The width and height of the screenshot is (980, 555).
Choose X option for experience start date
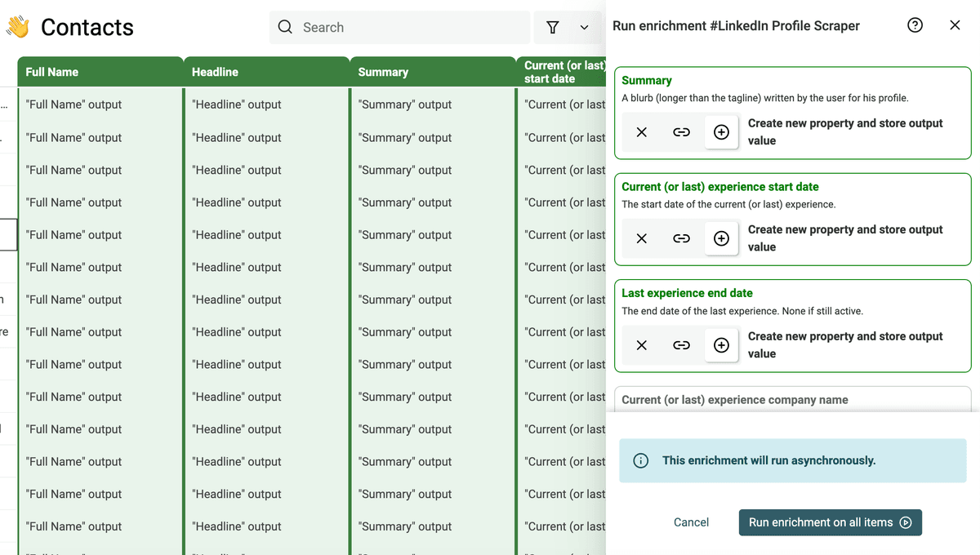[x=642, y=238]
